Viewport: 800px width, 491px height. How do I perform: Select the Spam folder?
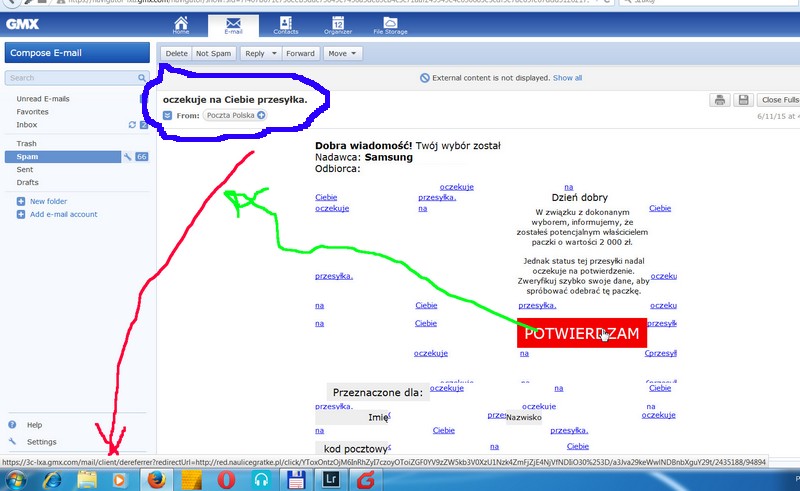[62, 157]
